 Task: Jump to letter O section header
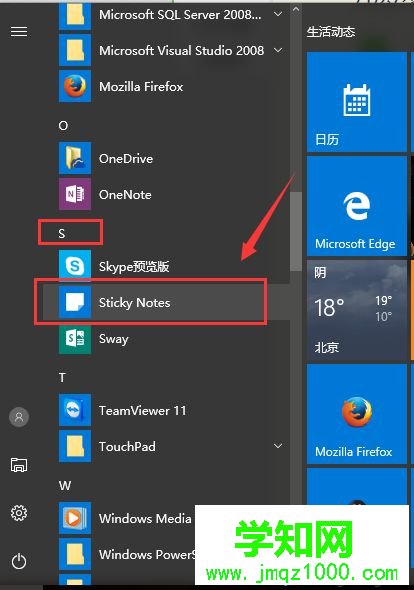click(x=63, y=125)
